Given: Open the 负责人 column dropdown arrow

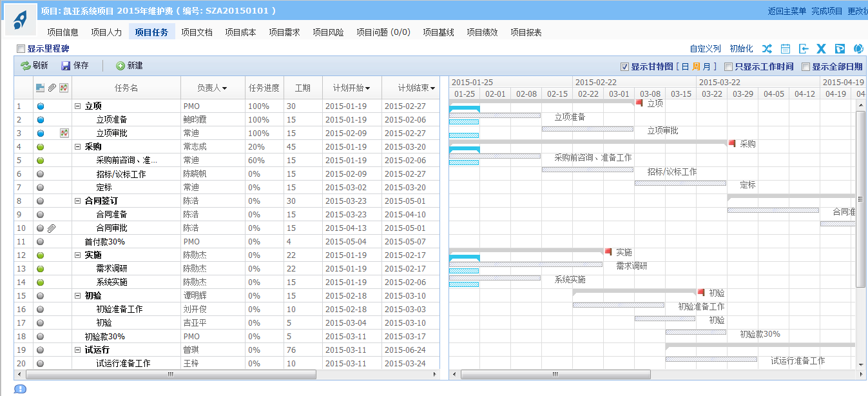Looking at the screenshot, I should pos(224,88).
